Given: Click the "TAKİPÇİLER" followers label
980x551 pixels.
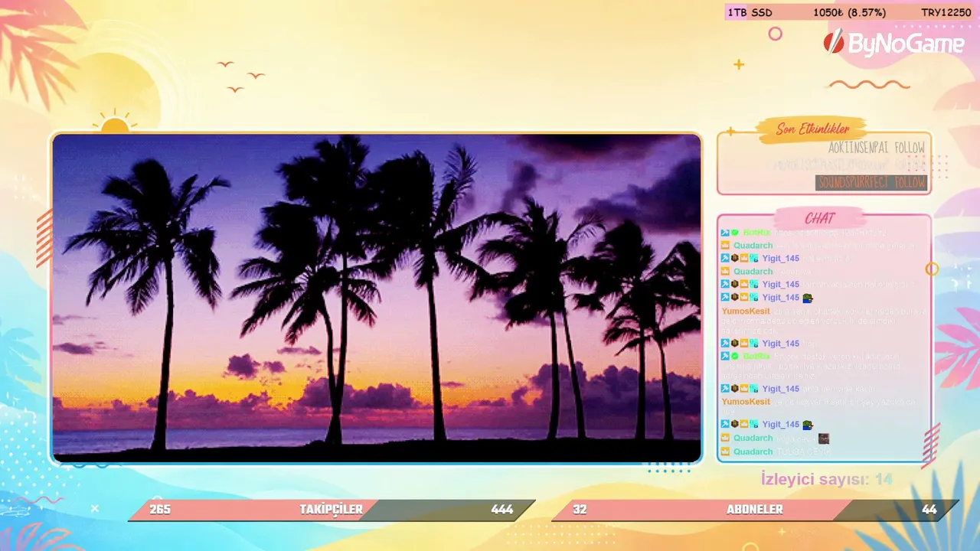Looking at the screenshot, I should coord(332,510).
